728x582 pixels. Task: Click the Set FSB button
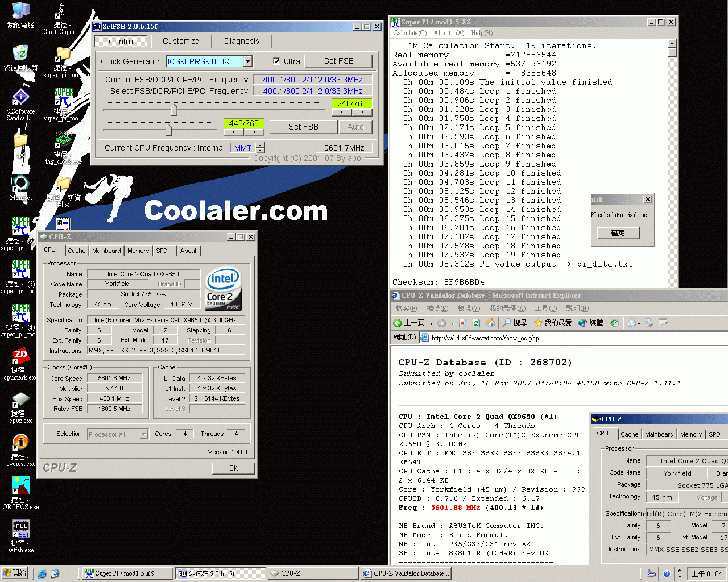[304, 127]
